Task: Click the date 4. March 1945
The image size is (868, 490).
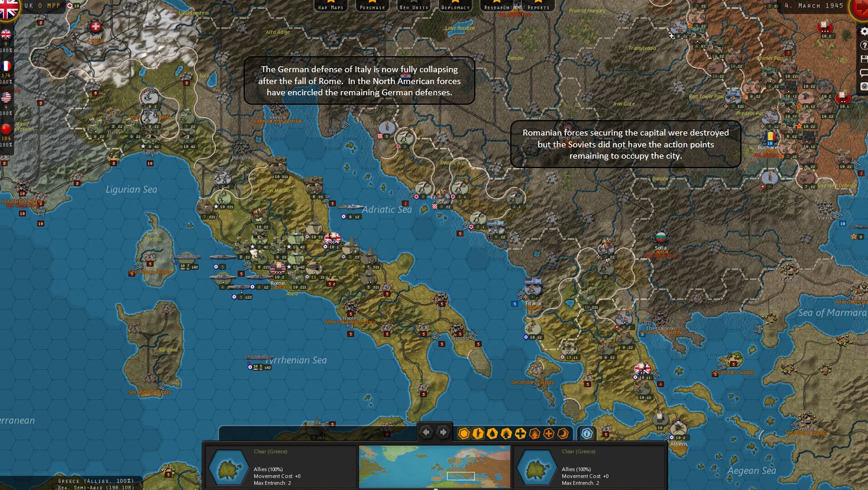Action: tap(814, 5)
